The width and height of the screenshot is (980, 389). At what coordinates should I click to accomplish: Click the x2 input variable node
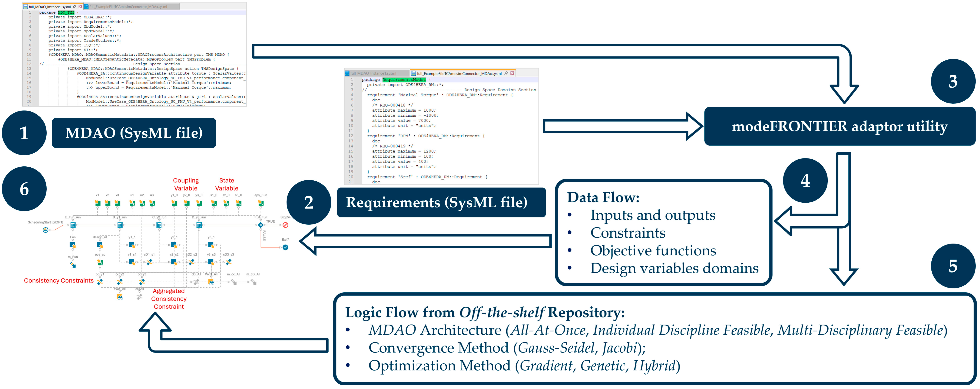[x=108, y=203]
